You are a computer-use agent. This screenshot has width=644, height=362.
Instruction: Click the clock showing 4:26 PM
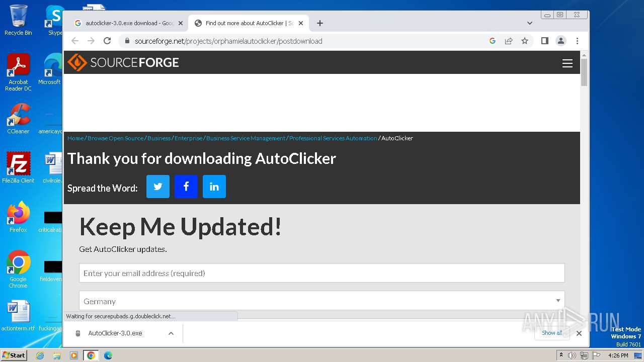(618, 355)
